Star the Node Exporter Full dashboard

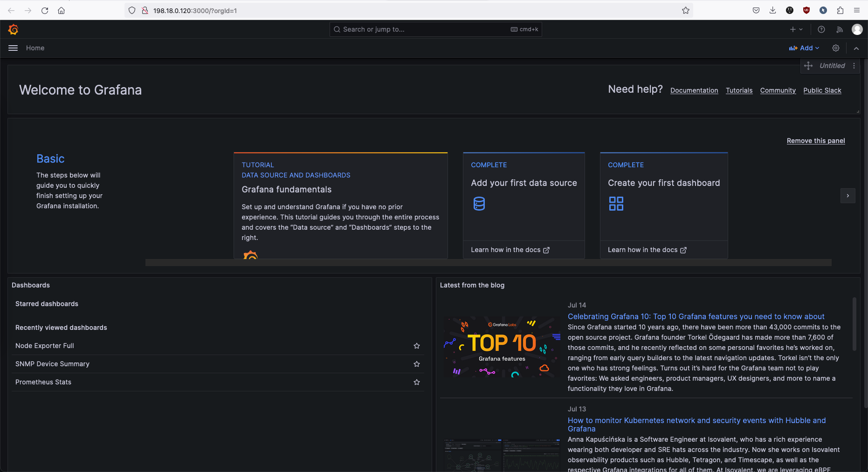point(417,346)
